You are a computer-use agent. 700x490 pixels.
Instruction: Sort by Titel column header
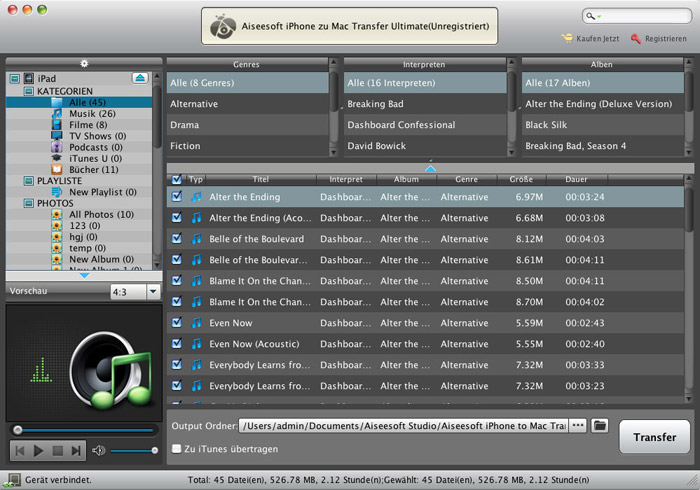[x=260, y=179]
